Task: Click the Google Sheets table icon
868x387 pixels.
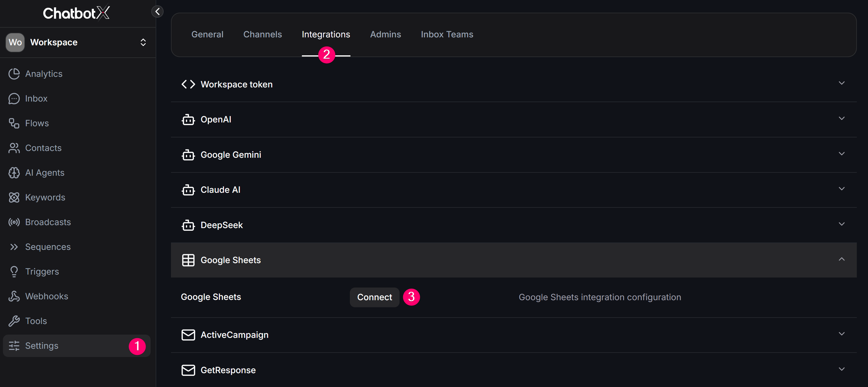Action: pos(188,260)
